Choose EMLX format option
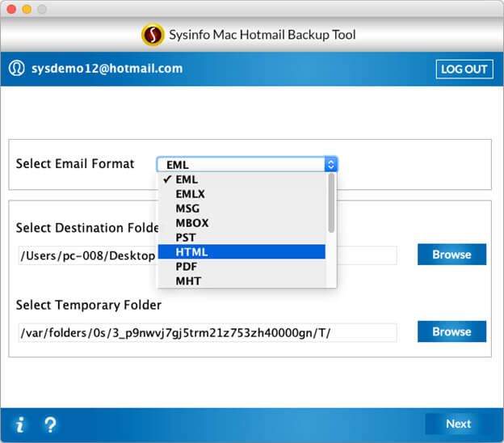The width and height of the screenshot is (504, 443). tap(241, 194)
